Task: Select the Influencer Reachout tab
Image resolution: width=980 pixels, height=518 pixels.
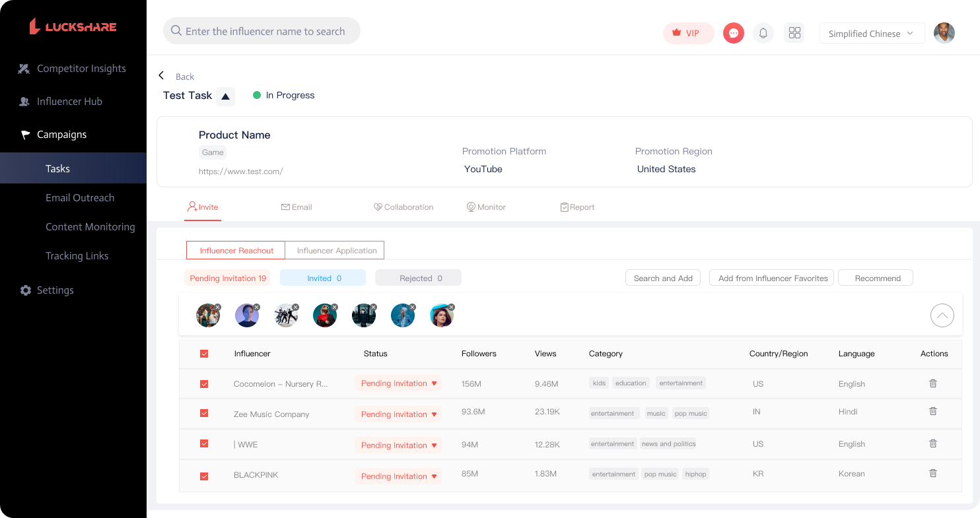Action: point(236,251)
